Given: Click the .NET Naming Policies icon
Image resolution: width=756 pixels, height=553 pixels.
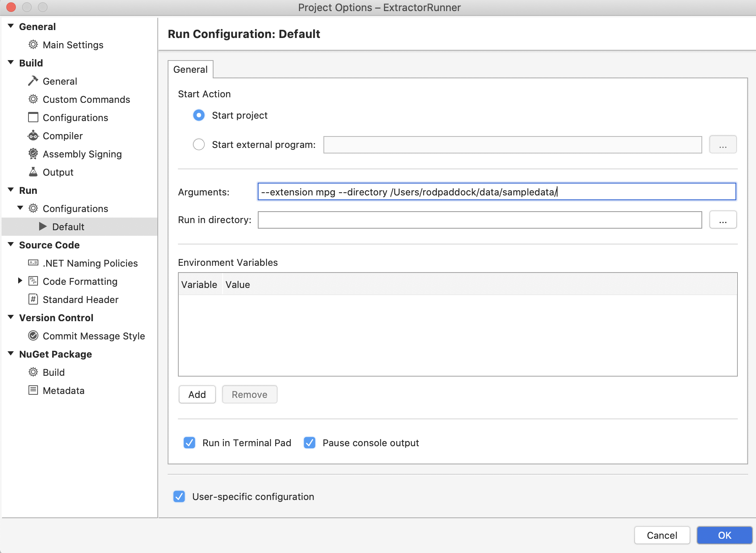Looking at the screenshot, I should [x=33, y=263].
